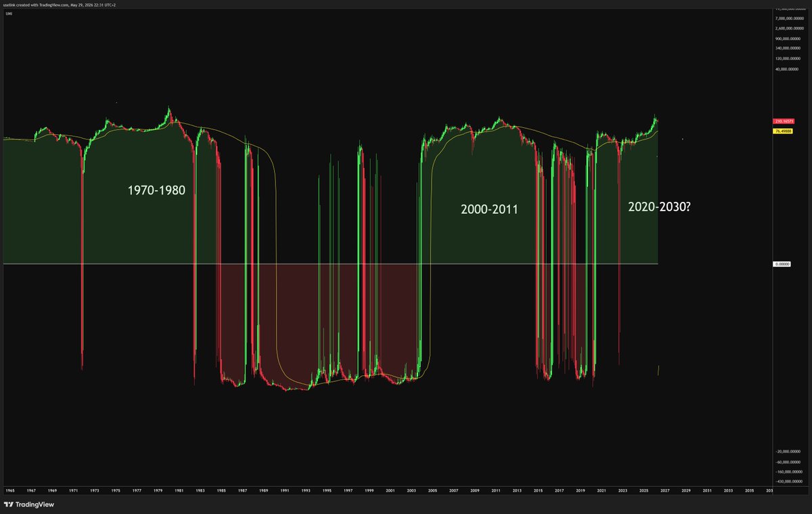This screenshot has width=812, height=514.
Task: Click the -20,000.00000 price scale value
Action: (786, 452)
